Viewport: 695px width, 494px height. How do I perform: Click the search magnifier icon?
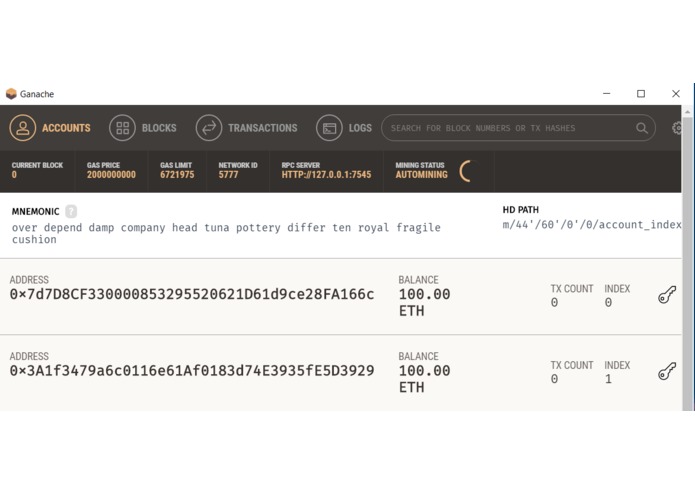(642, 128)
